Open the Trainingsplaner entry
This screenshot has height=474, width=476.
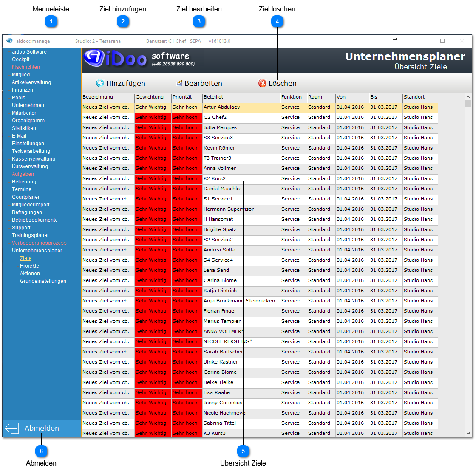[30, 235]
